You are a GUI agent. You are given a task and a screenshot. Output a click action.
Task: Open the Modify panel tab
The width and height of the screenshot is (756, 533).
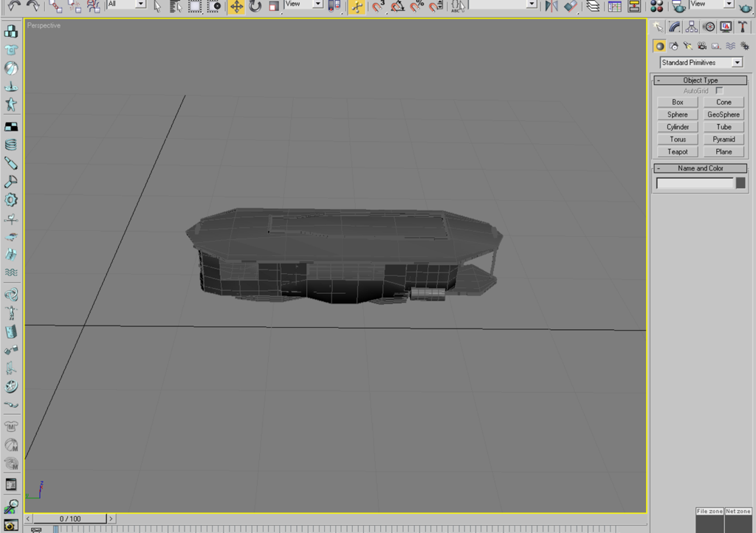[675, 27]
